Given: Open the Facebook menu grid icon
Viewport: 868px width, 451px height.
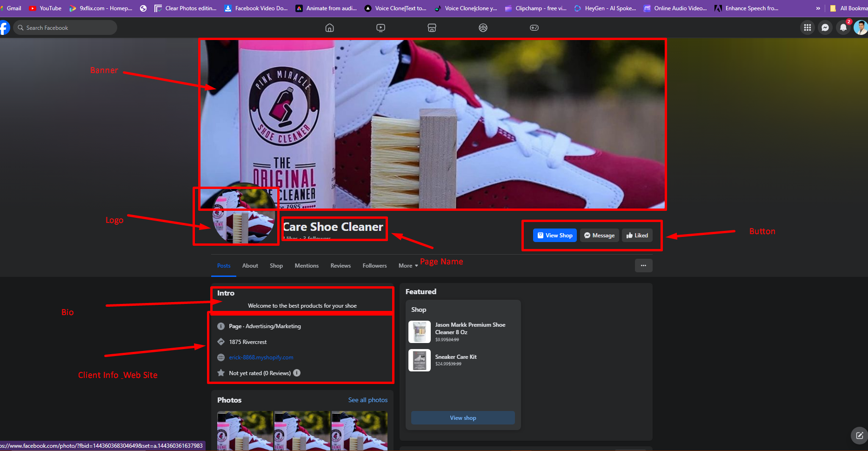Looking at the screenshot, I should [x=808, y=28].
